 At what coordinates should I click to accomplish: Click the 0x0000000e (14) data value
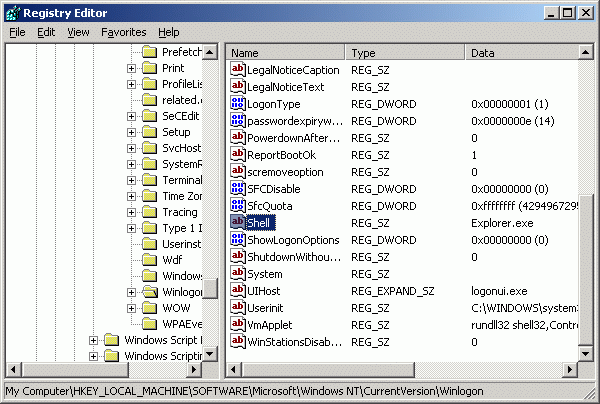point(513,121)
